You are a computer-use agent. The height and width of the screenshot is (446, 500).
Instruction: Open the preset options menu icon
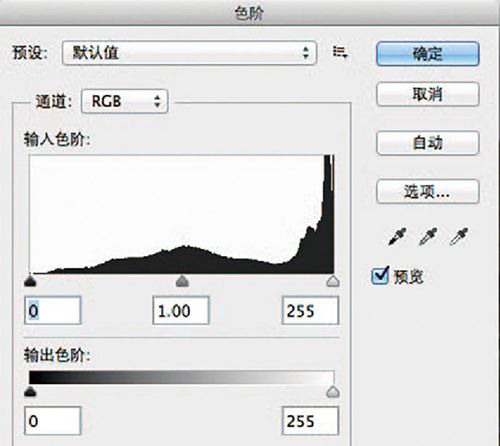click(x=340, y=52)
